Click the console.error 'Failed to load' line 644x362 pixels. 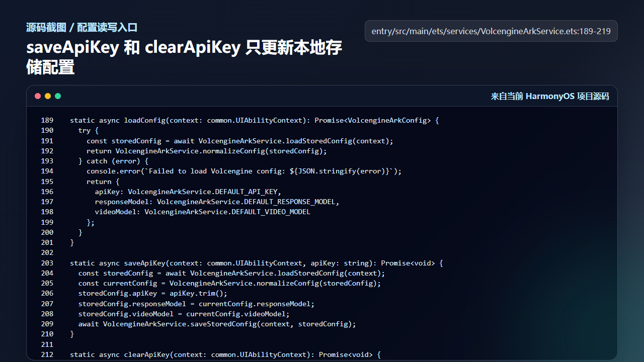(x=244, y=171)
